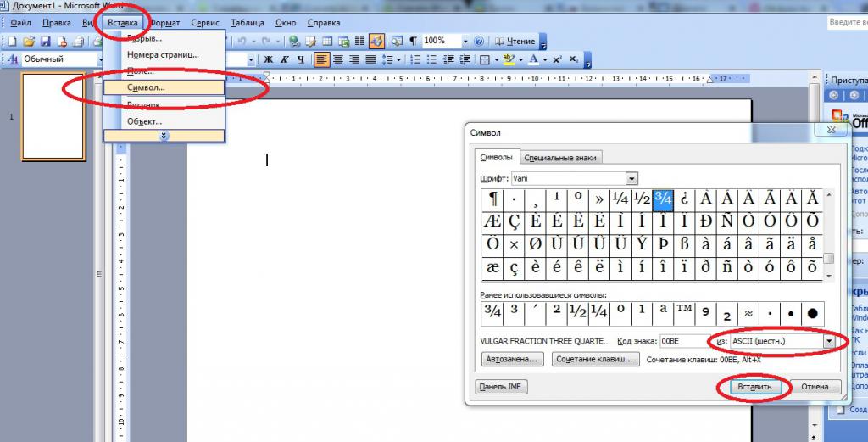868x442 pixels.
Task: Click the Сочетание клавиш... button
Action: [x=595, y=359]
